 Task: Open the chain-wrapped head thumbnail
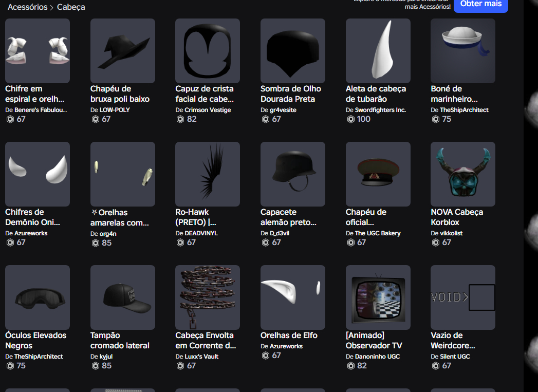(208, 297)
